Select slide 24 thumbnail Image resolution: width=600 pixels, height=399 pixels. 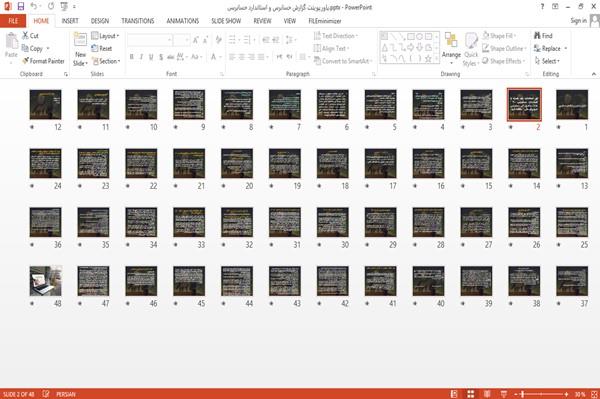pos(46,163)
